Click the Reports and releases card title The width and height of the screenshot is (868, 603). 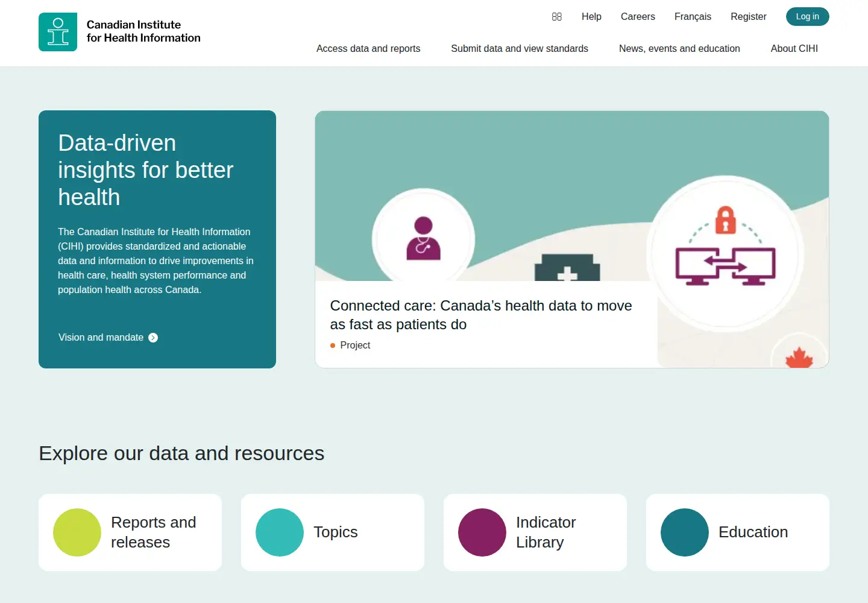click(x=154, y=532)
